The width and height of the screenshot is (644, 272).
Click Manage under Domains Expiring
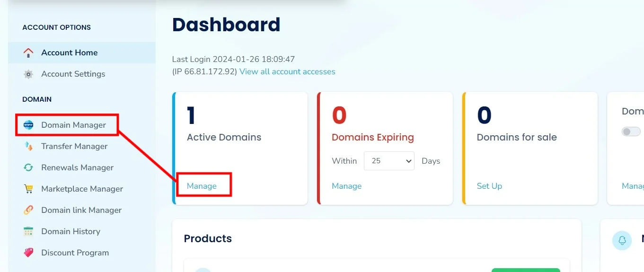point(346,186)
